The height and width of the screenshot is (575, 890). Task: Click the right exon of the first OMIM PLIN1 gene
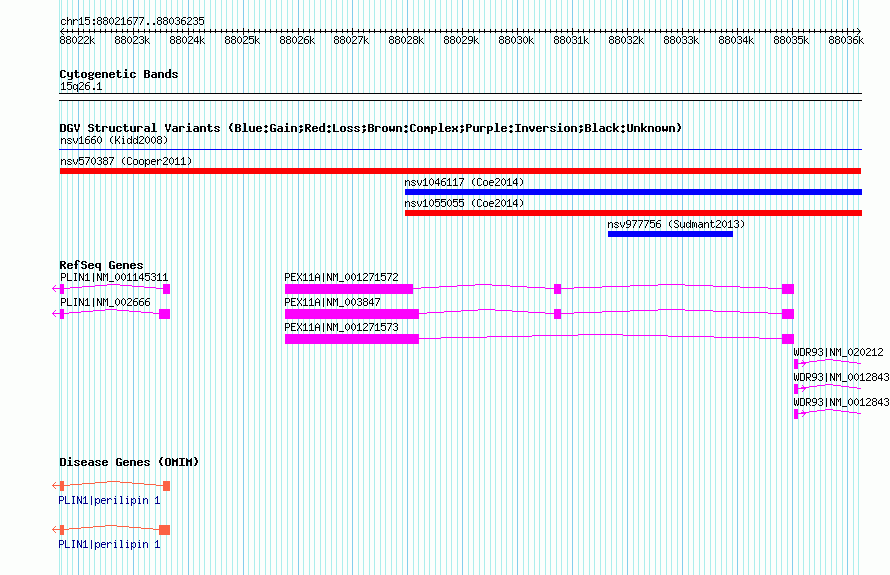[166, 486]
